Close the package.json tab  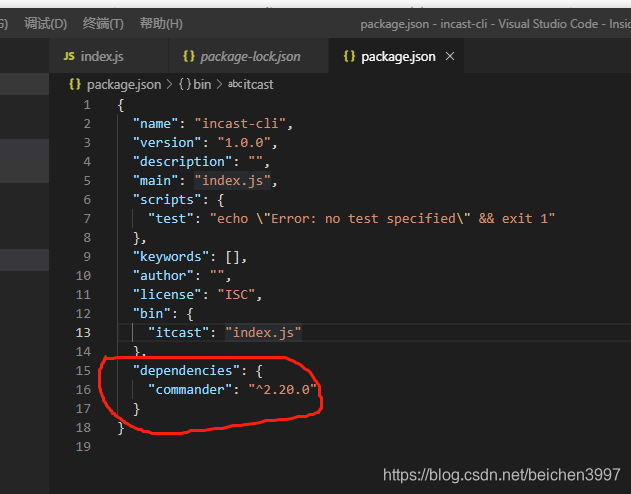(x=450, y=56)
